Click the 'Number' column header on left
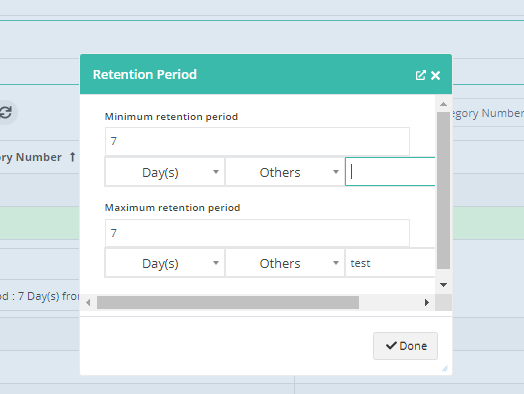Image resolution: width=524 pixels, height=394 pixels. (x=39, y=157)
